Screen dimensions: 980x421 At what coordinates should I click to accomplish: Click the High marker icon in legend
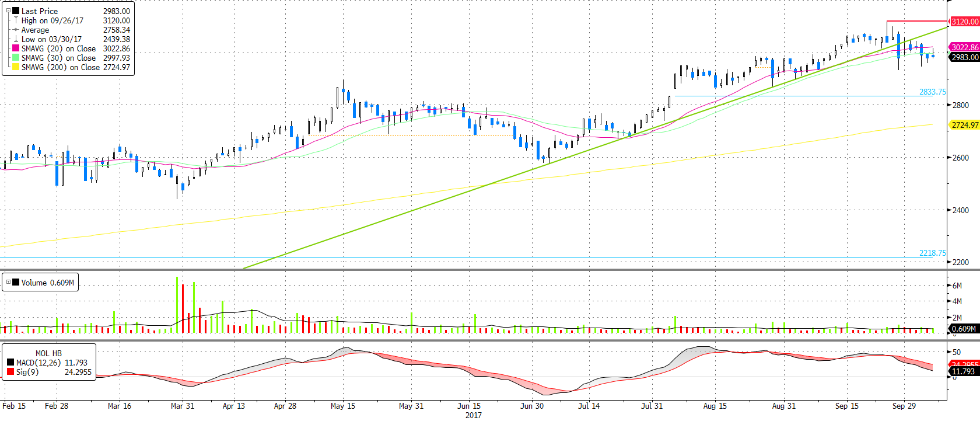pyautogui.click(x=16, y=20)
